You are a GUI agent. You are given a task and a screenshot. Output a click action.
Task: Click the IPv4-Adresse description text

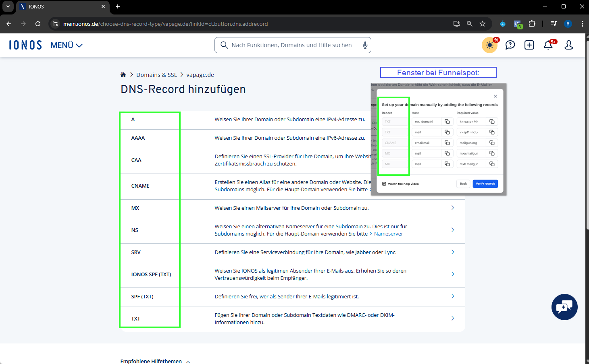(x=290, y=120)
